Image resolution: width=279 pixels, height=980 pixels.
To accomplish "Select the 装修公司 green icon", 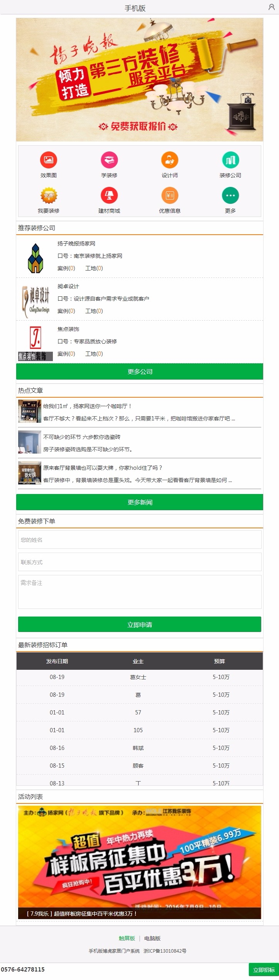I will coord(230,160).
